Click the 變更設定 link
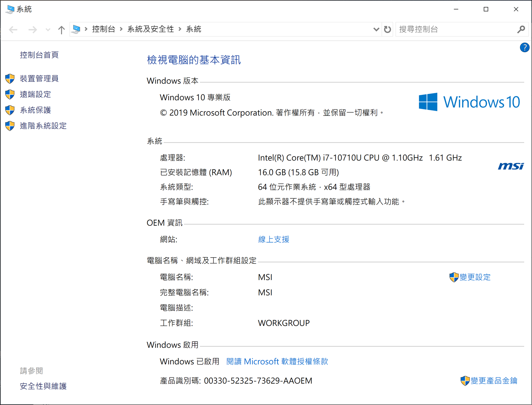 click(x=474, y=277)
